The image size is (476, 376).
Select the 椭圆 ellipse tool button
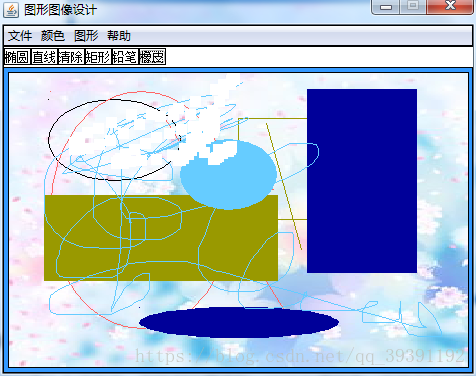(17, 57)
